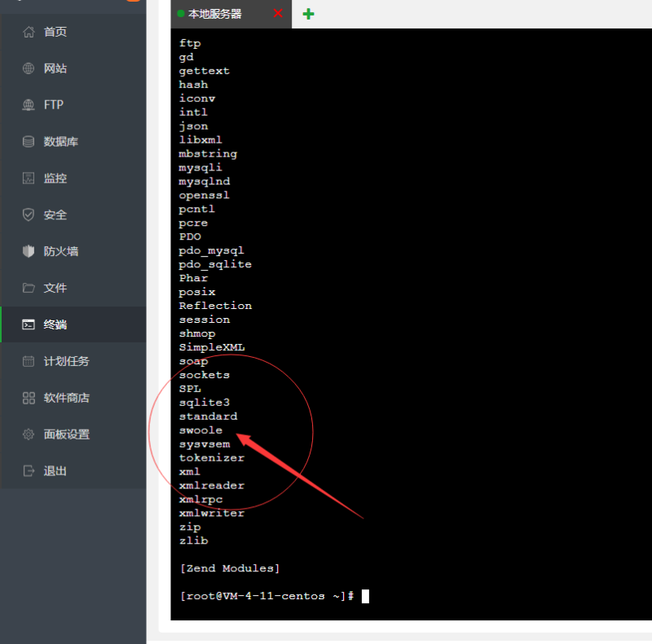Viewport: 652px width, 644px height.
Task: Click the grid icon beside 软件商店
Action: (x=29, y=398)
